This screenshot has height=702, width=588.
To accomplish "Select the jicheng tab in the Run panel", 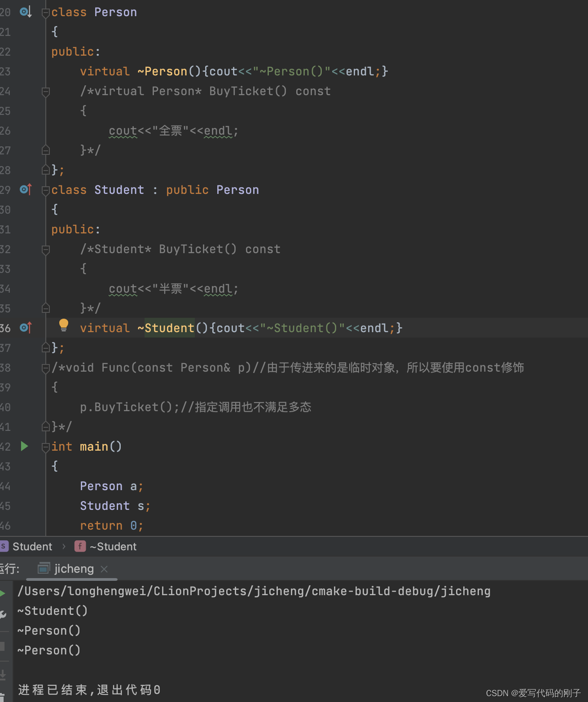I will click(x=72, y=569).
